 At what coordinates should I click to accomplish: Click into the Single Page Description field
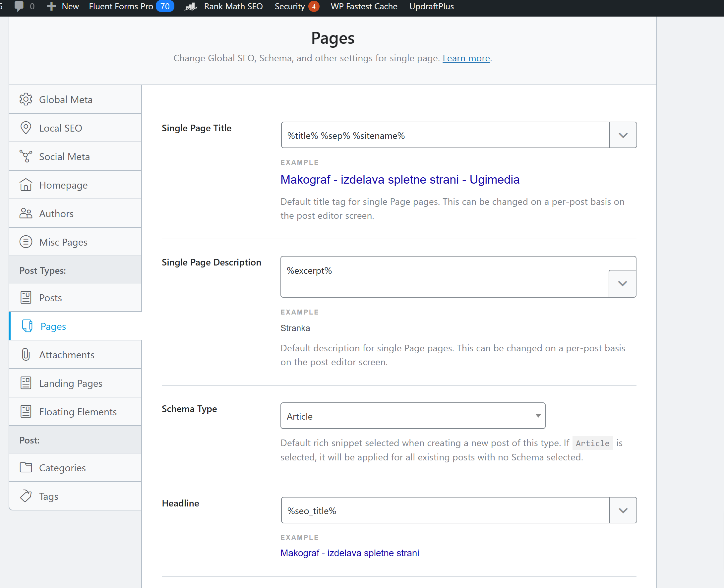pyautogui.click(x=444, y=276)
